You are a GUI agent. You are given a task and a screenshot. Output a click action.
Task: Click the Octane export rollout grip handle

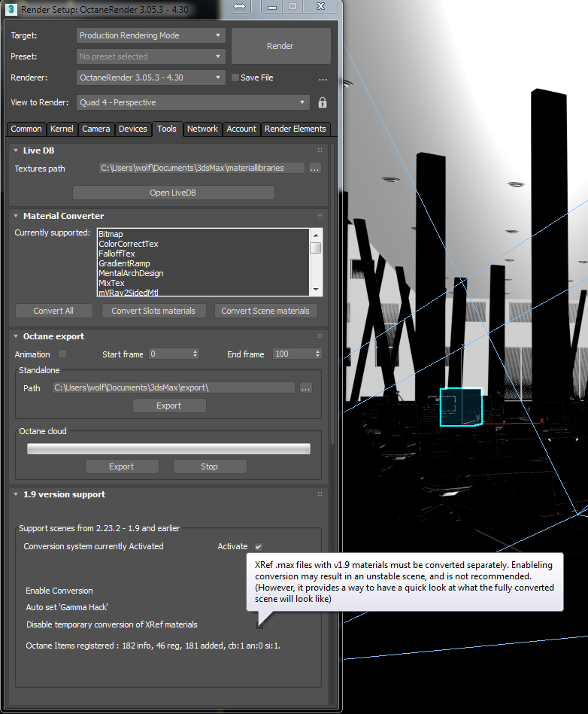click(320, 336)
